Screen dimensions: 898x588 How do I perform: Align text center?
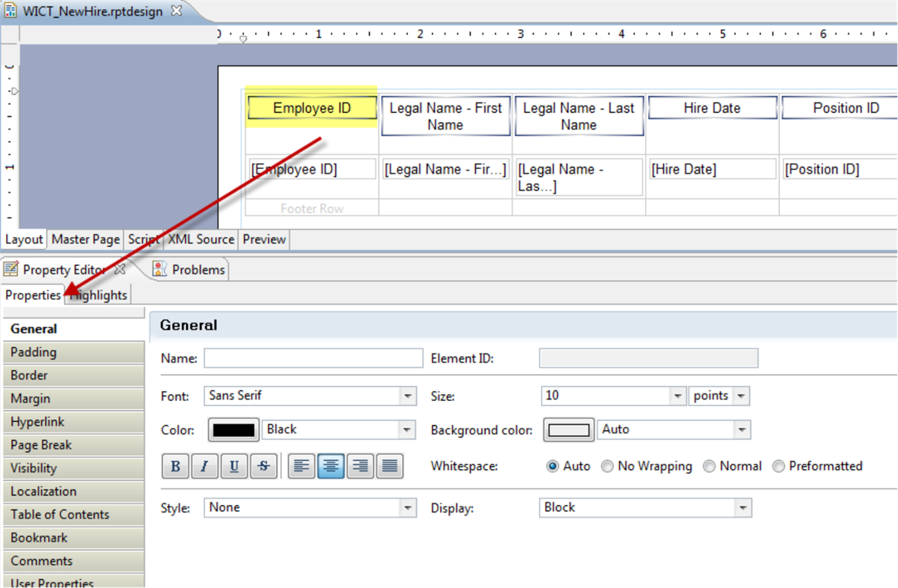tap(331, 466)
